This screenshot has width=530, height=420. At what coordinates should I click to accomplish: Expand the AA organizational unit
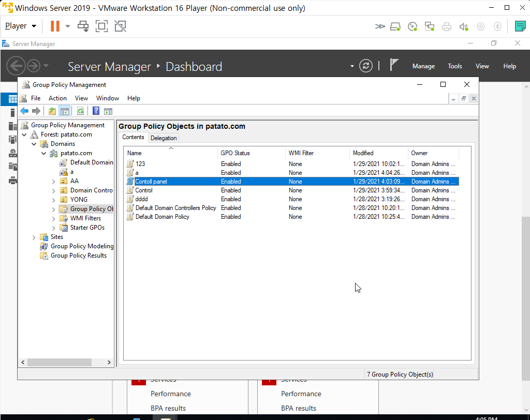click(54, 182)
